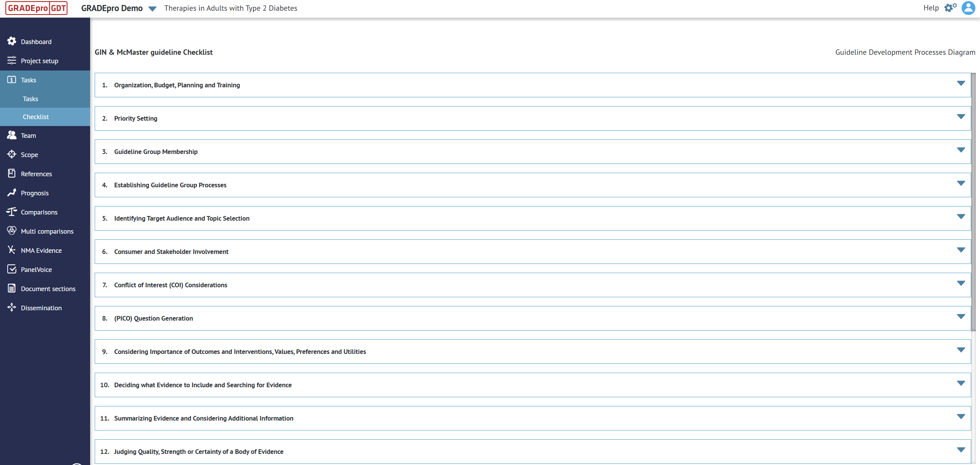Image resolution: width=980 pixels, height=465 pixels.
Task: Click the settings gears icon
Action: tap(950, 8)
